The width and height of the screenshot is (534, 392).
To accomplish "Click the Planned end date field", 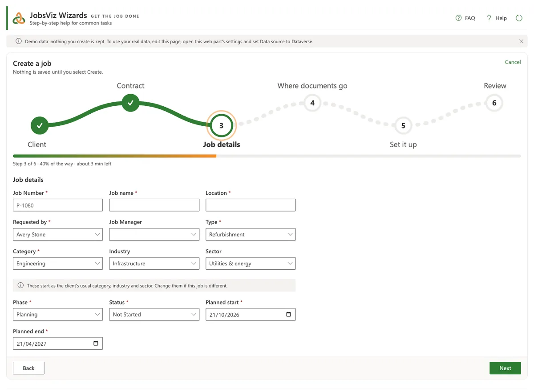I will (58, 344).
